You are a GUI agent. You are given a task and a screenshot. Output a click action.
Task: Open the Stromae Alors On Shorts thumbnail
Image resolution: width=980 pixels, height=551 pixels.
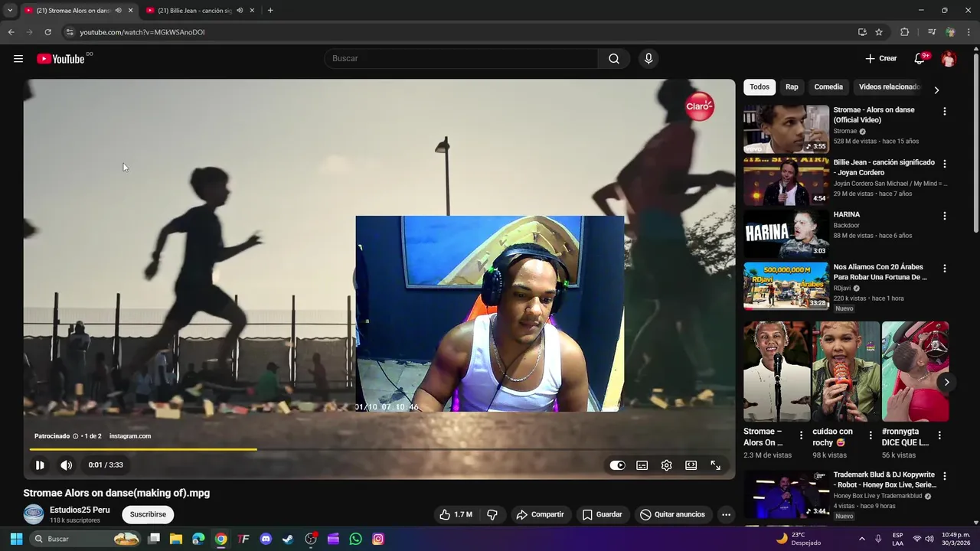776,371
